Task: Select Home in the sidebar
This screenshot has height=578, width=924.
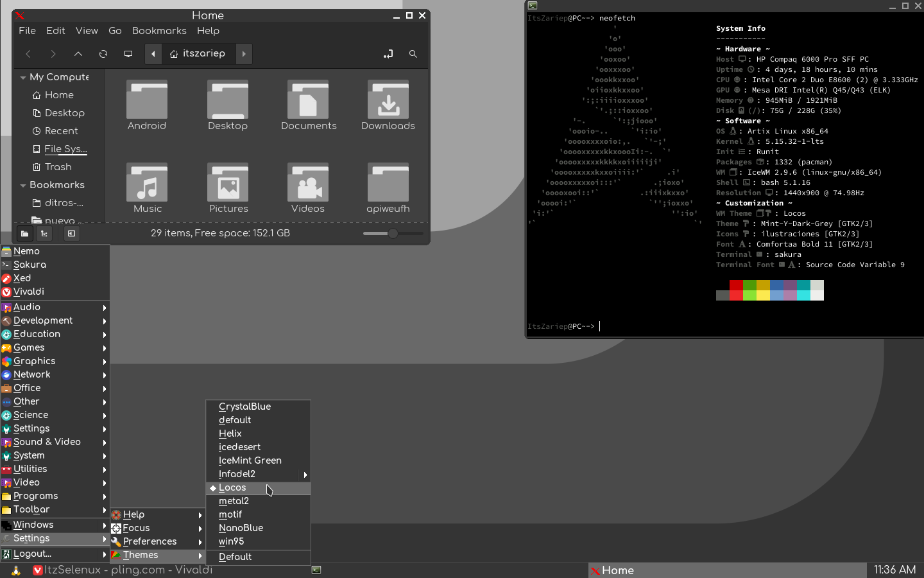Action: [59, 95]
